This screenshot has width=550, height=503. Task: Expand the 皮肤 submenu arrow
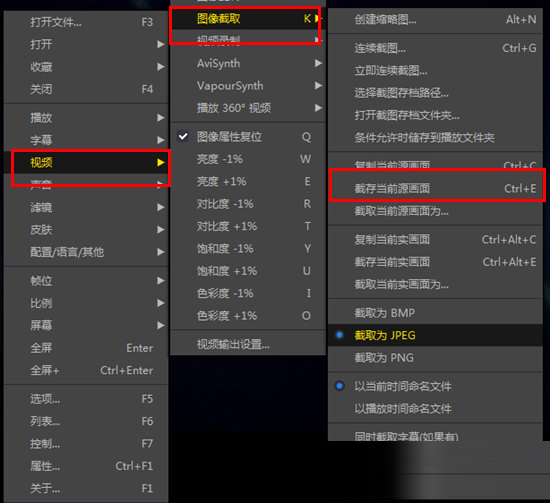click(x=160, y=230)
